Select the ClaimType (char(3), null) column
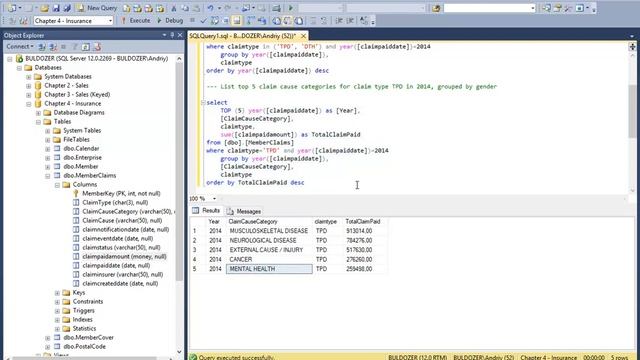The image size is (640, 360). [115, 202]
